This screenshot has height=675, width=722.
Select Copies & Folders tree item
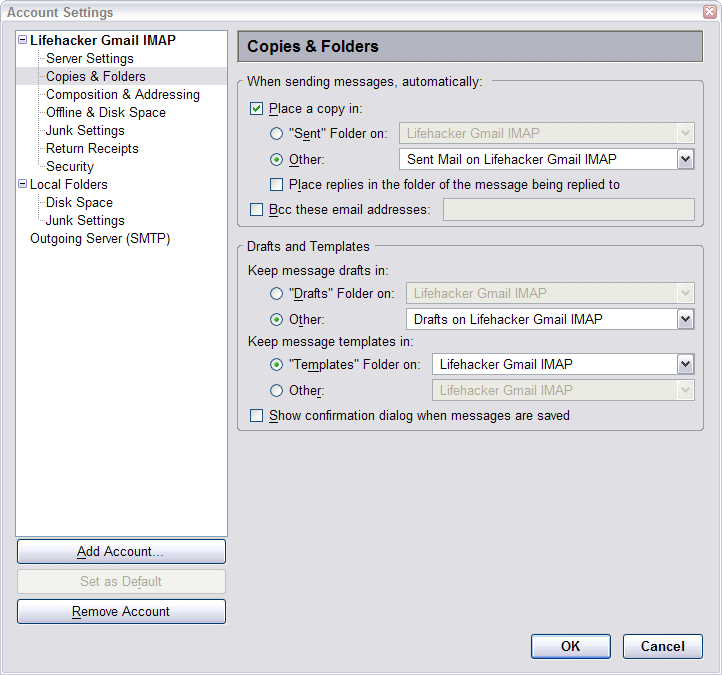[96, 76]
